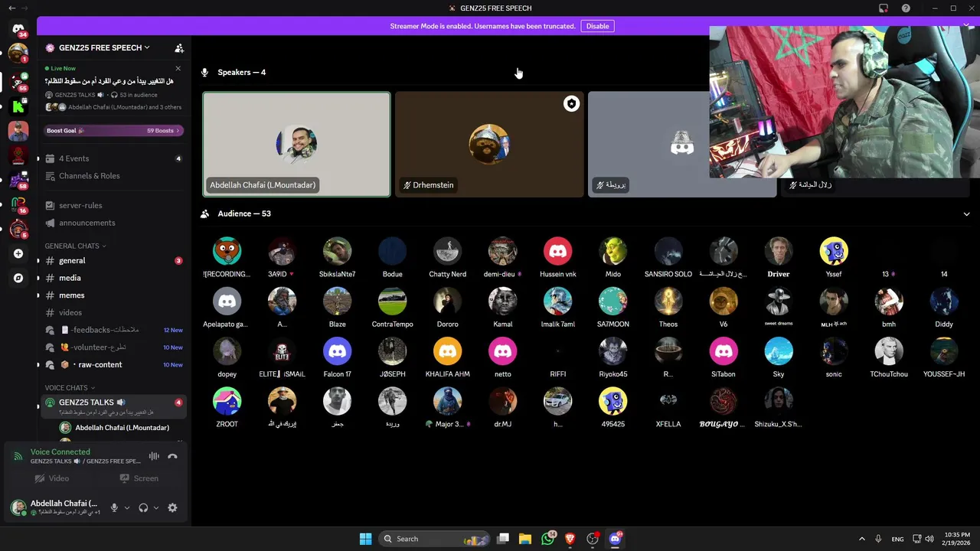Image resolution: width=980 pixels, height=551 pixels.
Task: Click audience member netto avatar
Action: pyautogui.click(x=502, y=351)
